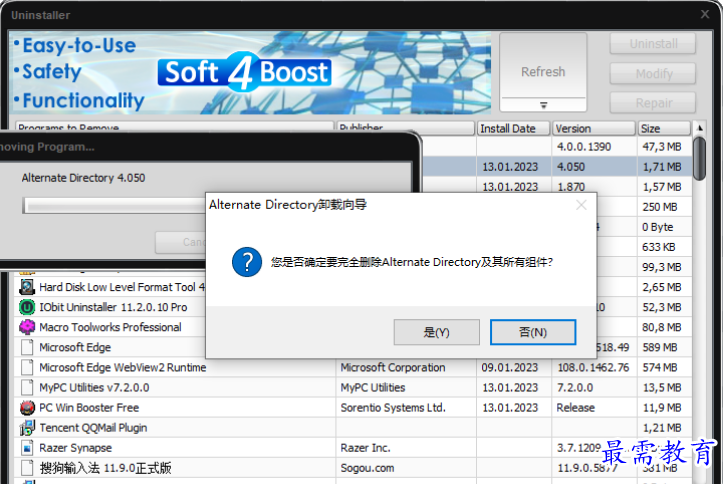Click the Modify button
This screenshot has width=723, height=484.
coord(653,73)
